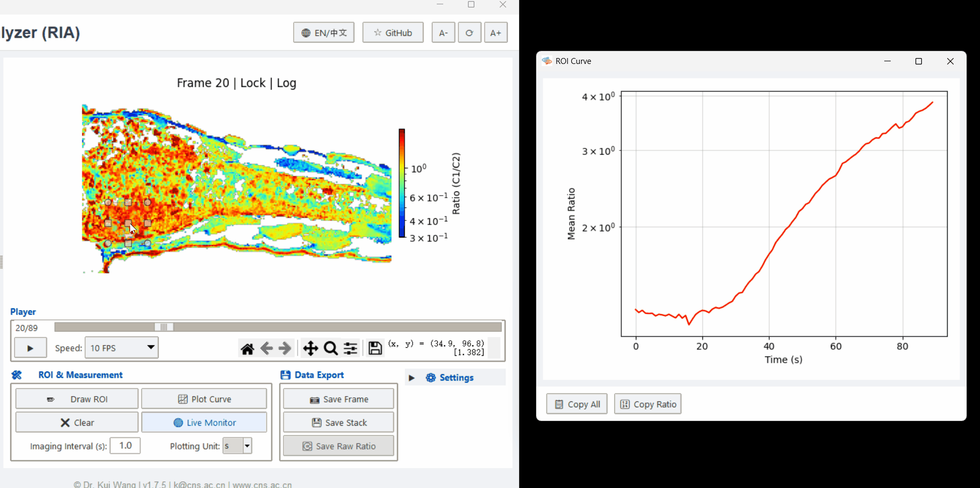Open the Speed 10 FPS dropdown
The width and height of the screenshot is (980, 488).
122,348
